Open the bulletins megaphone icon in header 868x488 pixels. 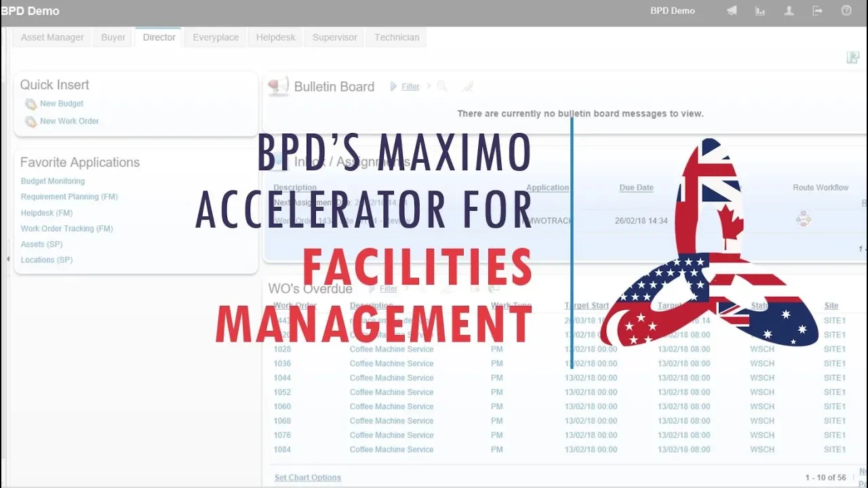click(x=732, y=11)
